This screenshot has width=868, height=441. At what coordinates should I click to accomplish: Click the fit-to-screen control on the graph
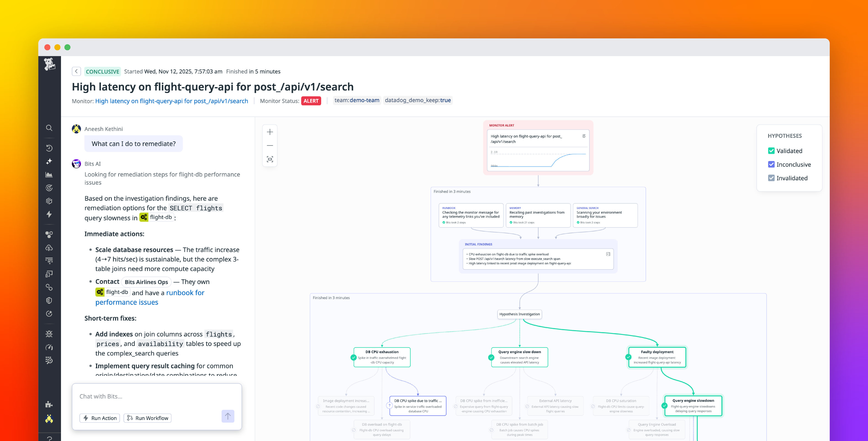(270, 159)
